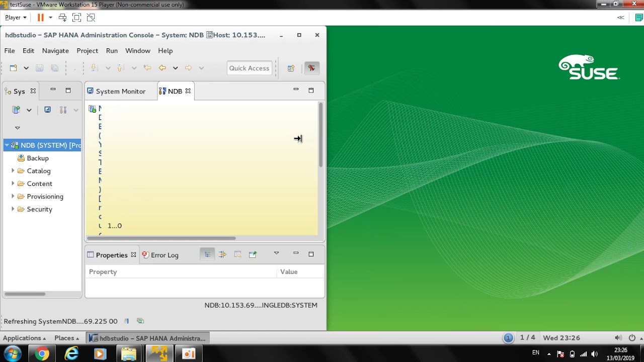
Task: Expand the Security folder
Action: point(13,209)
